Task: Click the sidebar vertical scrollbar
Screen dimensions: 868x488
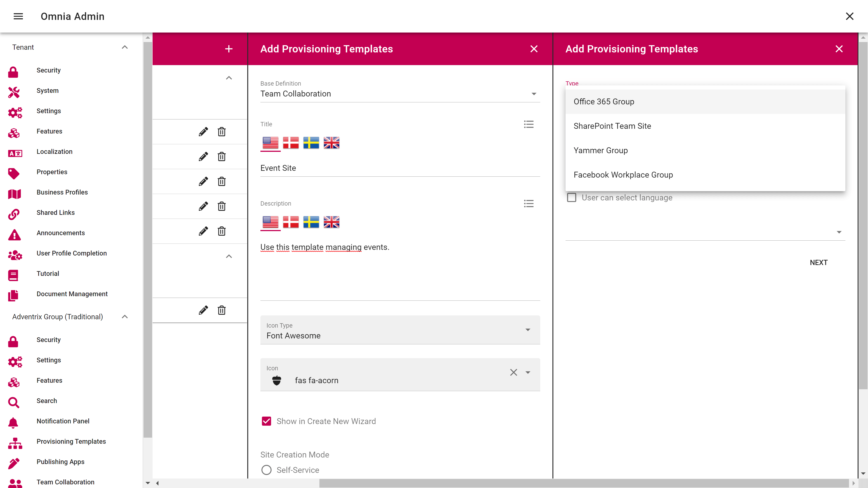Action: 148,239
